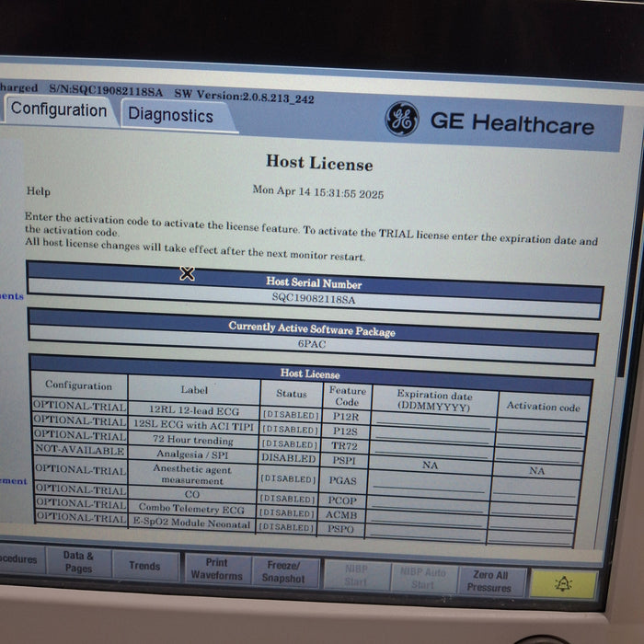Click the X cursor mark above Host Serial Number
The height and width of the screenshot is (644, 644).
[188, 273]
